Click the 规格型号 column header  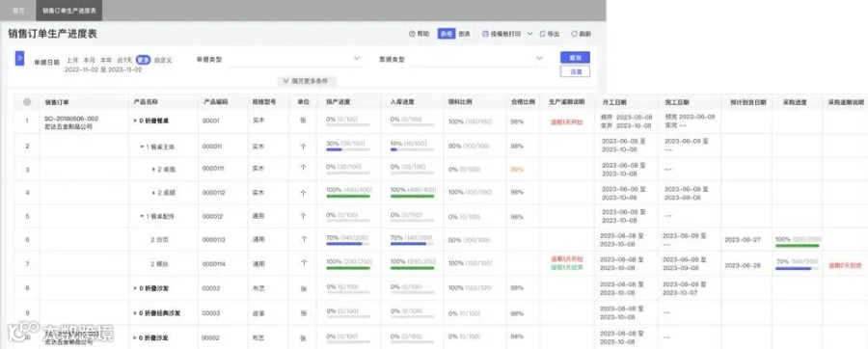[x=264, y=102]
